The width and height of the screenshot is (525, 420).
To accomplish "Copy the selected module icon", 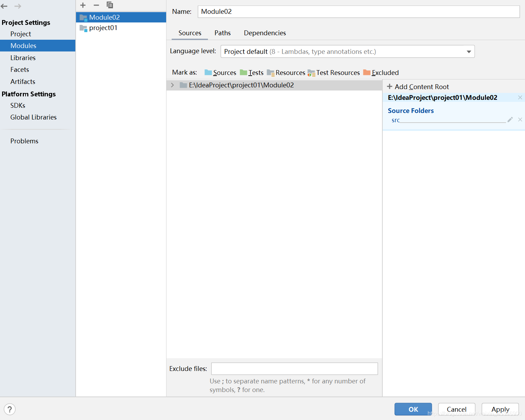I will coord(110,5).
